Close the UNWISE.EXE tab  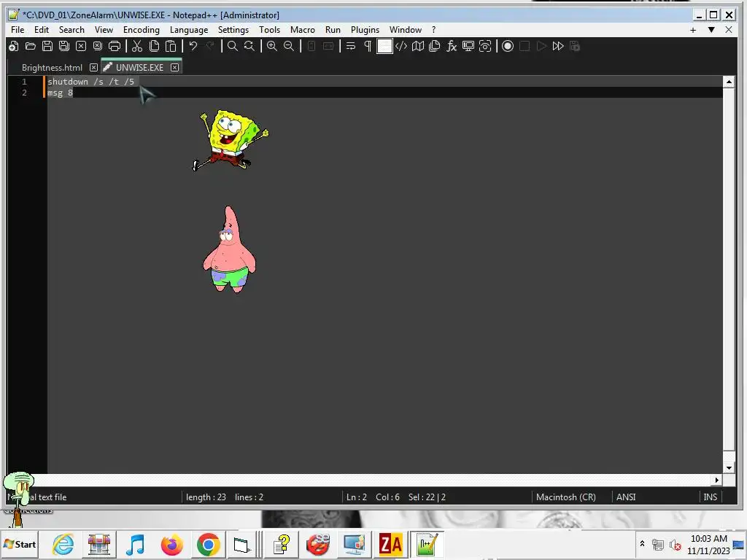click(x=175, y=68)
